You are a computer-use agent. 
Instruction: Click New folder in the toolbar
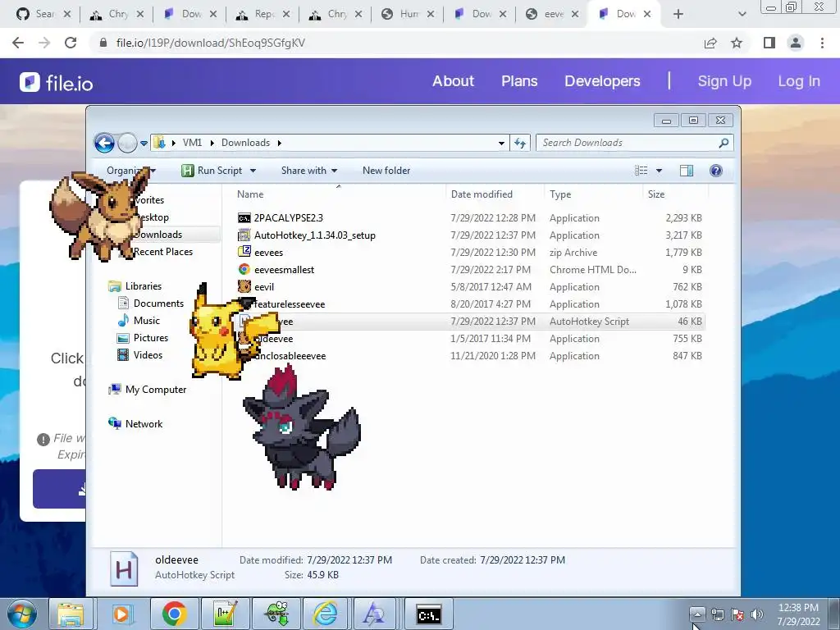(386, 171)
